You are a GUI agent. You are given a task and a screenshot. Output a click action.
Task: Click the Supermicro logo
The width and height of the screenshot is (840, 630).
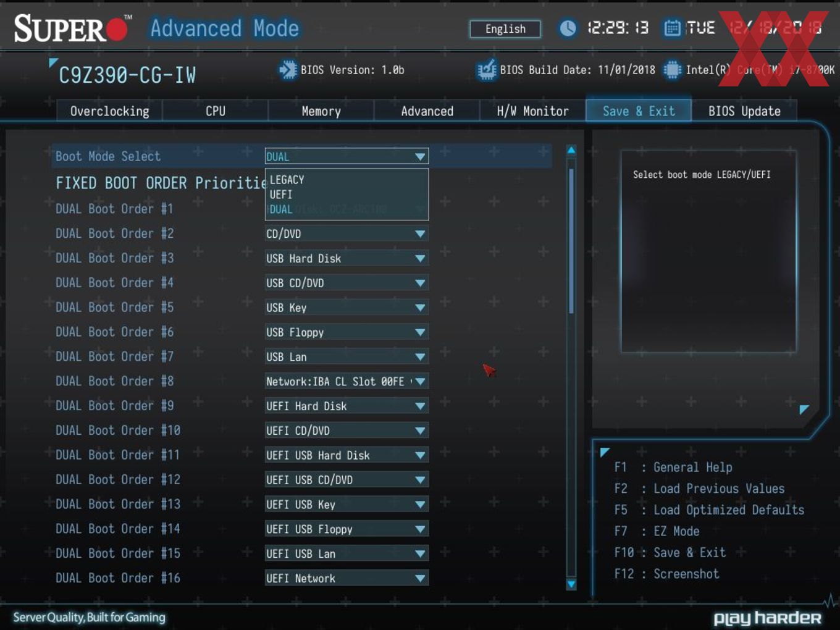point(73,28)
